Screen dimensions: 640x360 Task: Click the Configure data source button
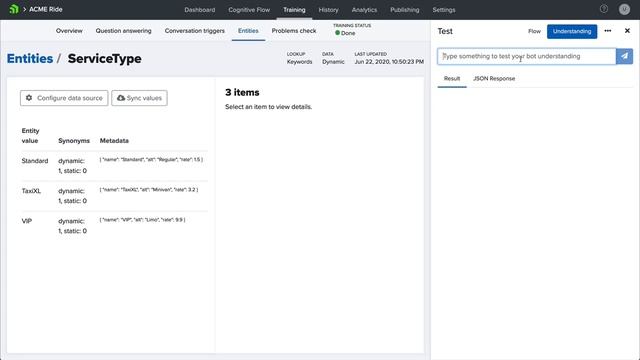point(64,98)
